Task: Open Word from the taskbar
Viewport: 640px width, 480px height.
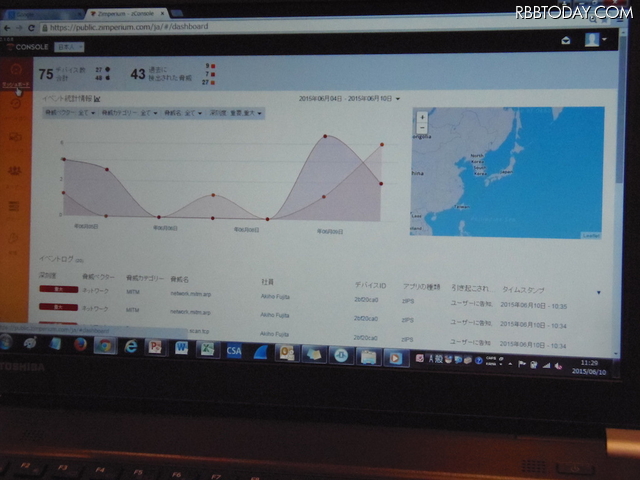Action: click(181, 349)
